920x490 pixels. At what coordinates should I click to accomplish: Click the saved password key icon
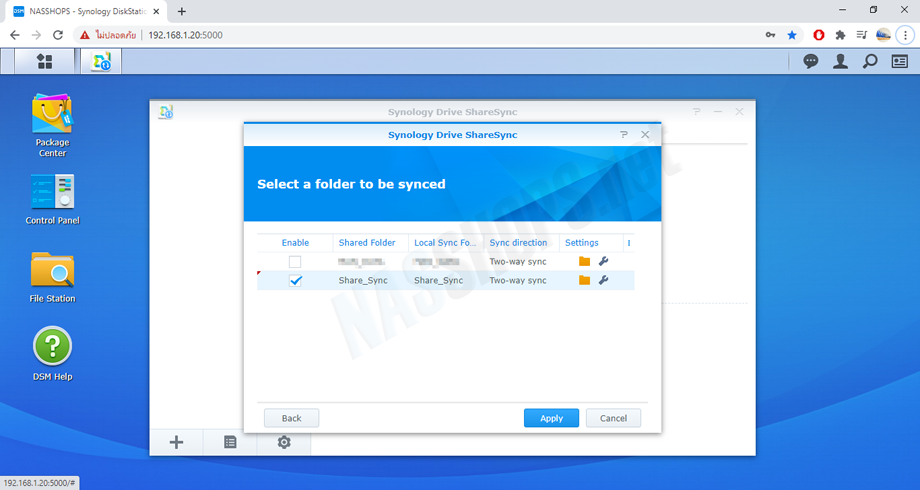(x=770, y=35)
